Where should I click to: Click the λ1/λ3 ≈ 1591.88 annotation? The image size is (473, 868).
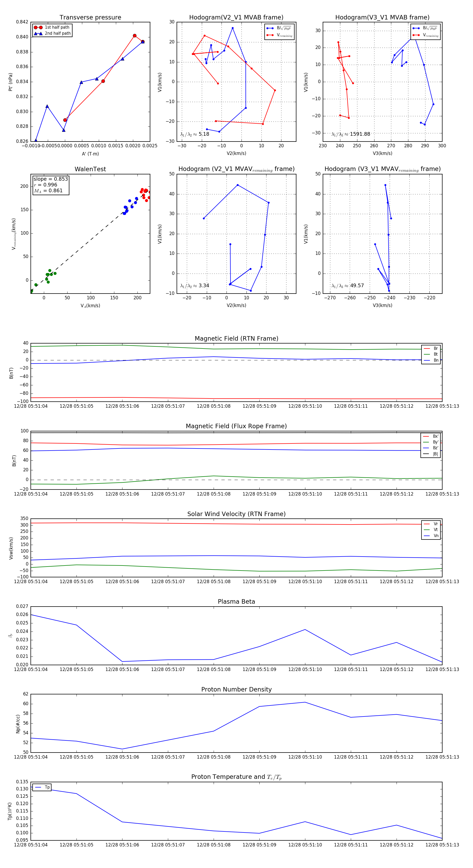(x=351, y=134)
